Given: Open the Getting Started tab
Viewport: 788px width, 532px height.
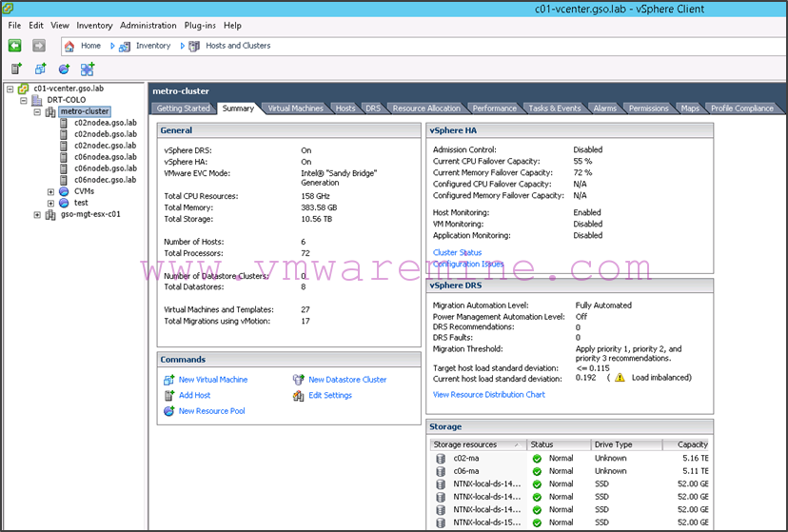Looking at the screenshot, I should [x=183, y=108].
